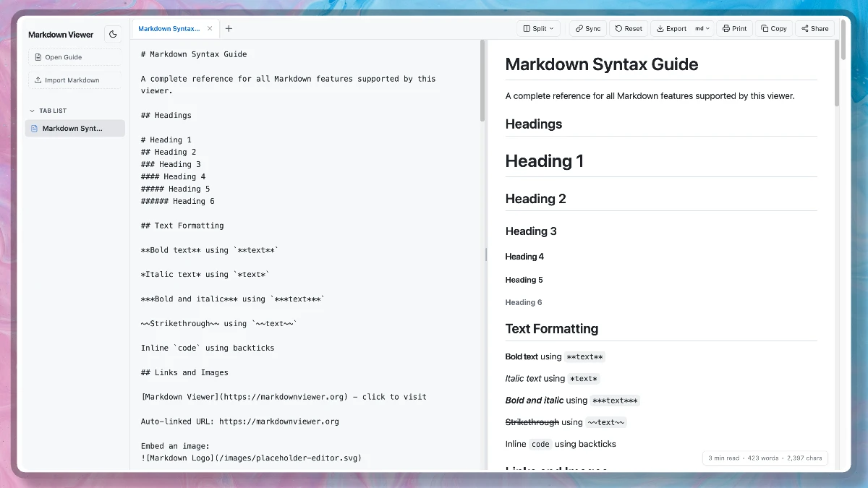The height and width of the screenshot is (488, 868).
Task: Click the Share button
Action: [814, 29]
